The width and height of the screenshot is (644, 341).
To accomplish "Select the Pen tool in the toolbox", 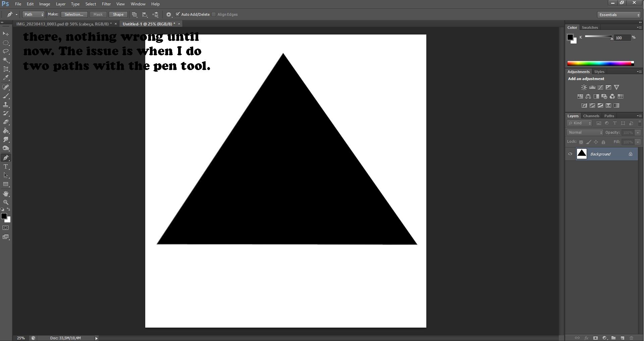I will click(6, 158).
